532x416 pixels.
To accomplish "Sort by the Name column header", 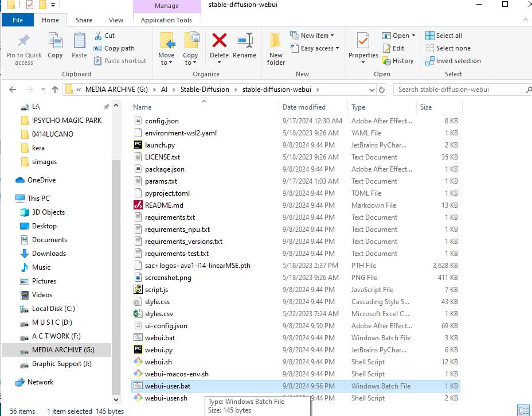I will 205,107.
